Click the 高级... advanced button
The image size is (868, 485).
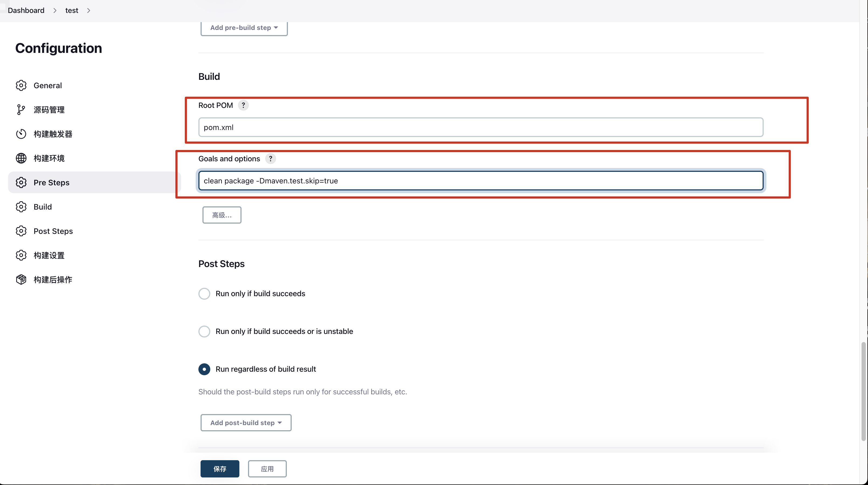pyautogui.click(x=222, y=215)
